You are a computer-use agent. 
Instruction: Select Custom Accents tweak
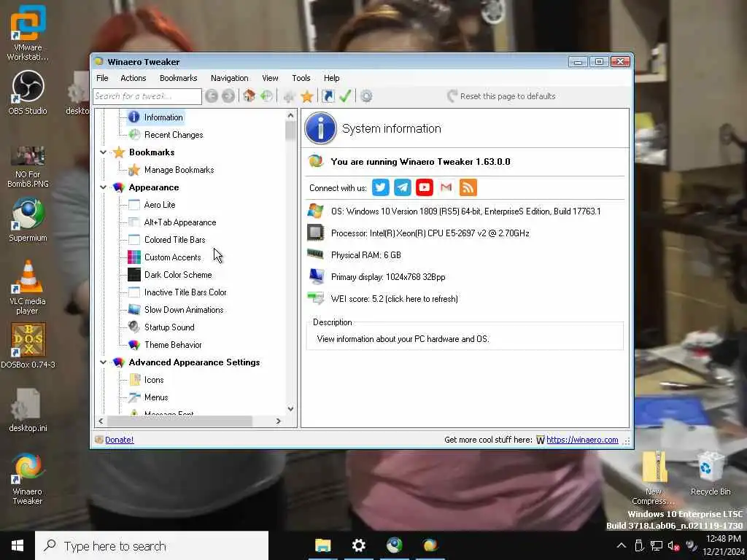coord(172,257)
